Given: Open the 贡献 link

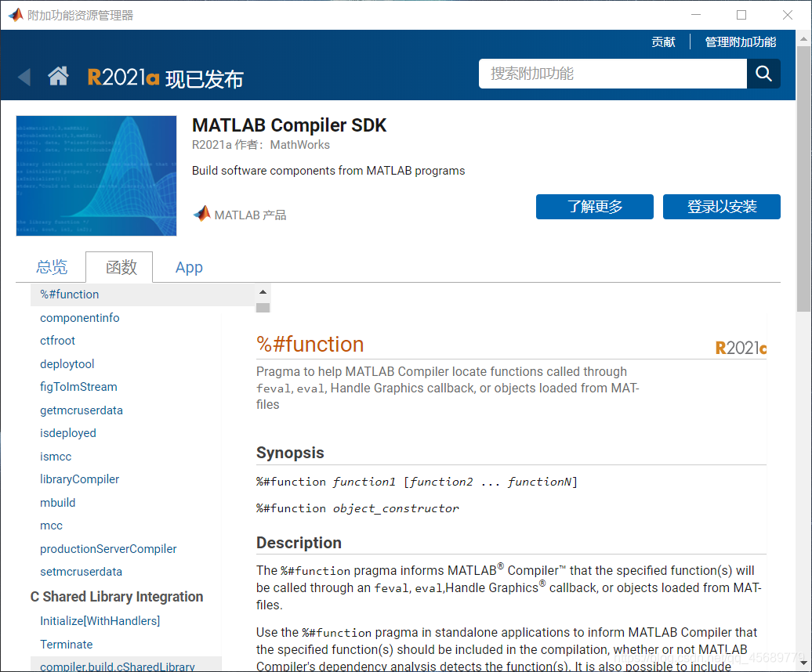Looking at the screenshot, I should point(663,42).
